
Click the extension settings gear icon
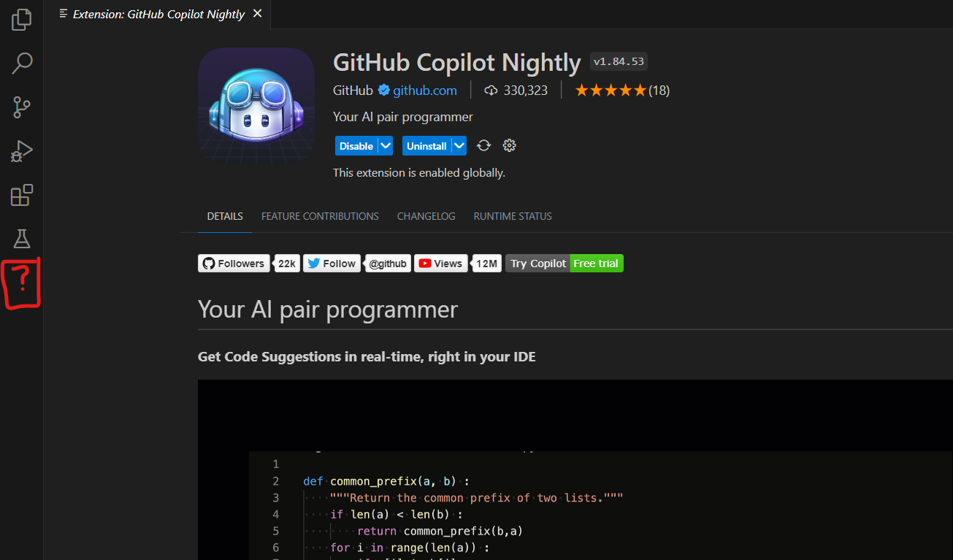[509, 145]
